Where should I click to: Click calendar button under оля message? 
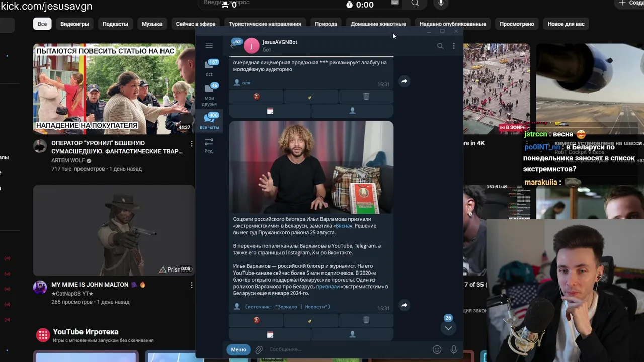[270, 111]
